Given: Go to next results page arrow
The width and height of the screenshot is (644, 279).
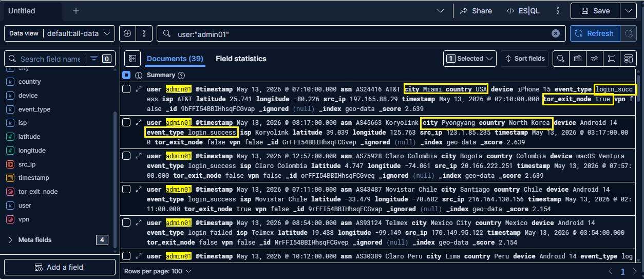Looking at the screenshot, I should point(635,271).
